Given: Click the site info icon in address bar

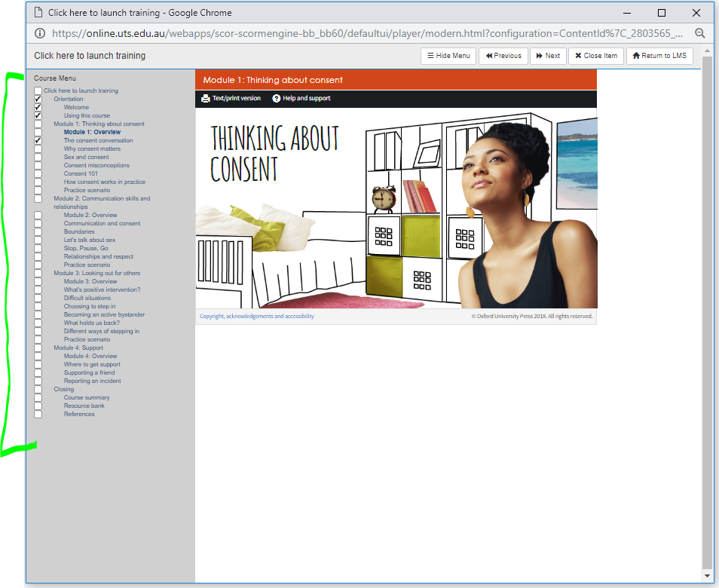Looking at the screenshot, I should [40, 33].
